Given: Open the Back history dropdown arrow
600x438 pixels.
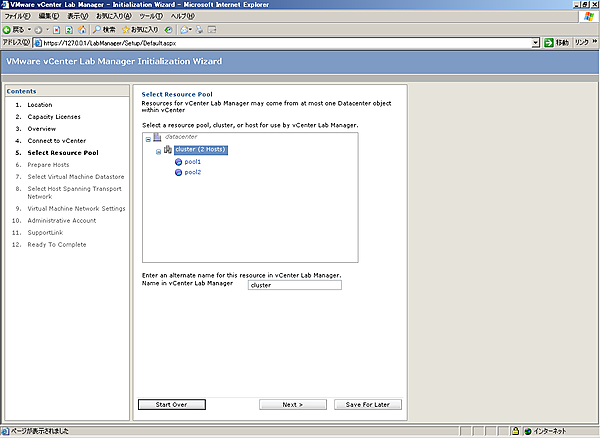Looking at the screenshot, I should coord(29,29).
